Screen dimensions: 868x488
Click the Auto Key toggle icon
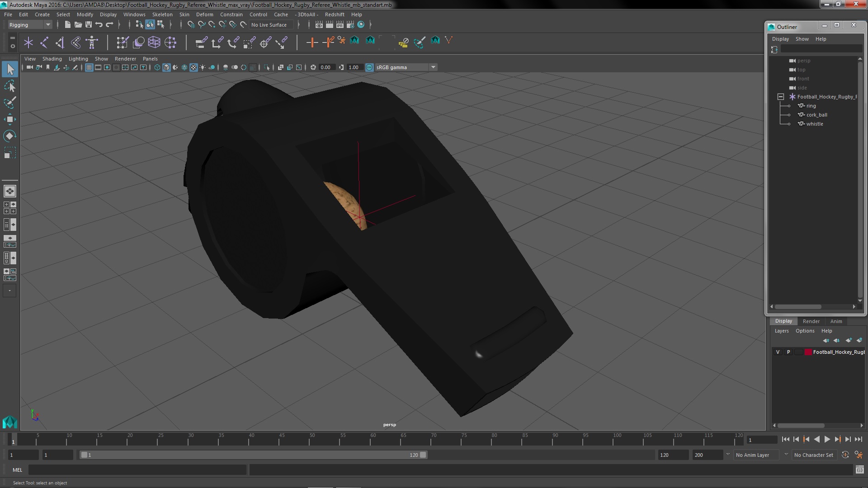click(x=845, y=455)
